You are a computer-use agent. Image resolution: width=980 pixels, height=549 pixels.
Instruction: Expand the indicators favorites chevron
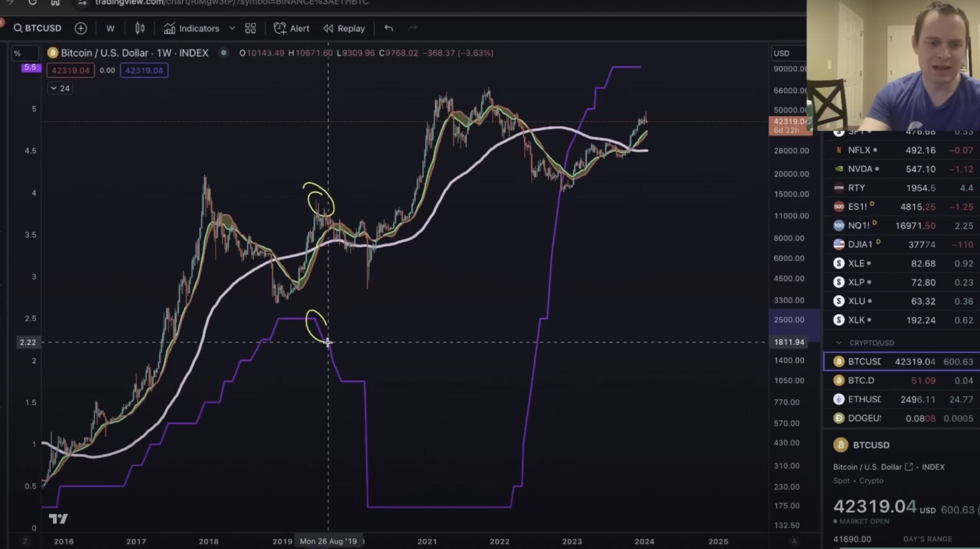[232, 28]
